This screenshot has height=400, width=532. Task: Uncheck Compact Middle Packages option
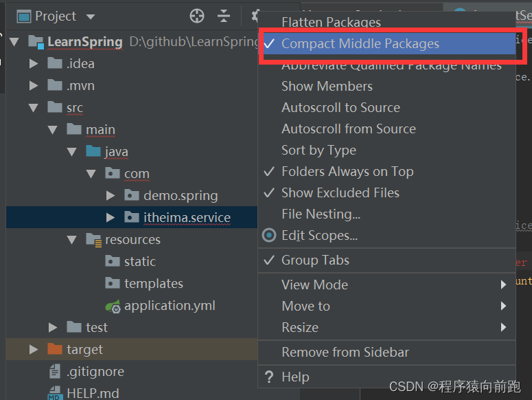click(387, 43)
